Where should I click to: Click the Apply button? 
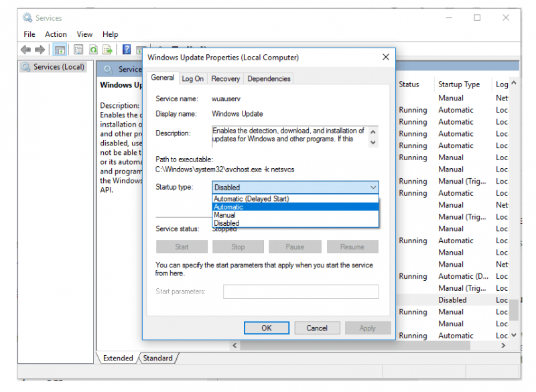[x=367, y=328]
